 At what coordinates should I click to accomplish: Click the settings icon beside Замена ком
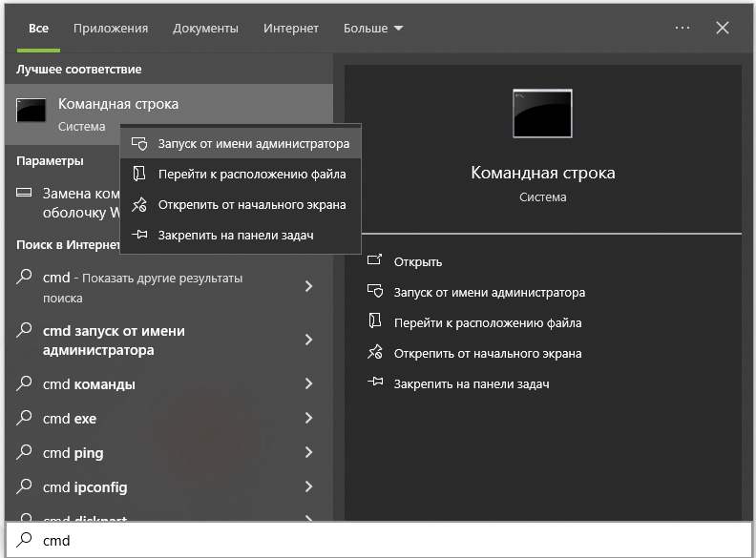[24, 193]
